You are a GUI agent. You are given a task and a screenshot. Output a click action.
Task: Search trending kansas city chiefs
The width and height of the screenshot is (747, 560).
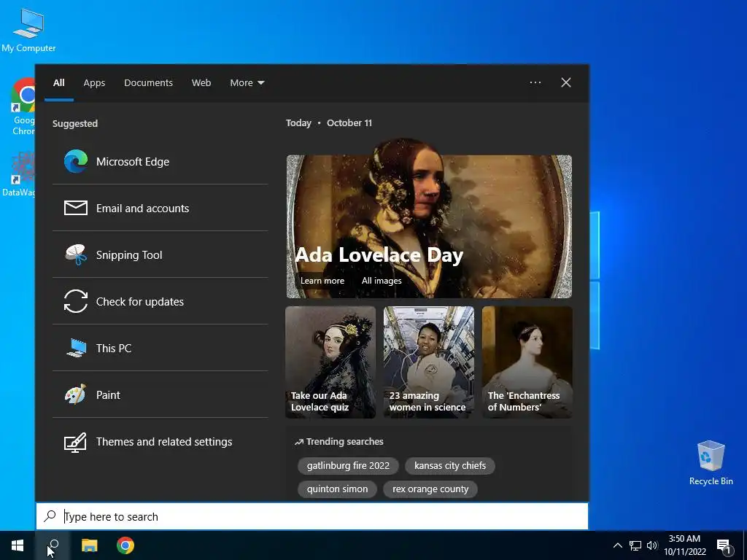[x=450, y=465]
